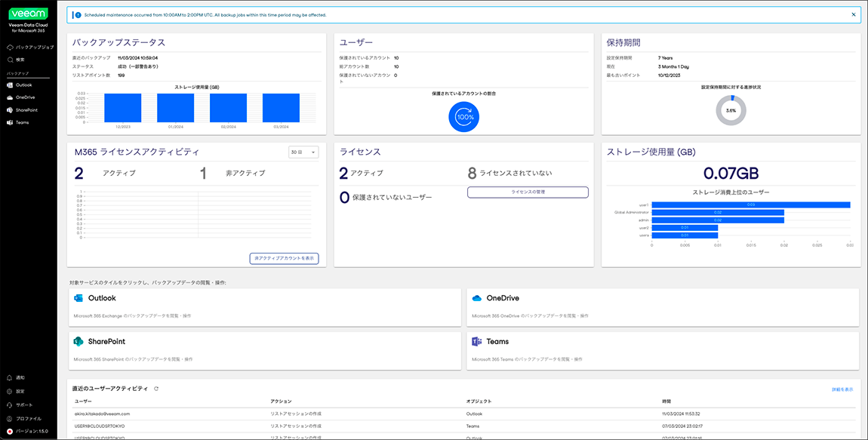Select the Teams icon in the sidebar
Viewport: 868px width, 440px height.
point(10,122)
